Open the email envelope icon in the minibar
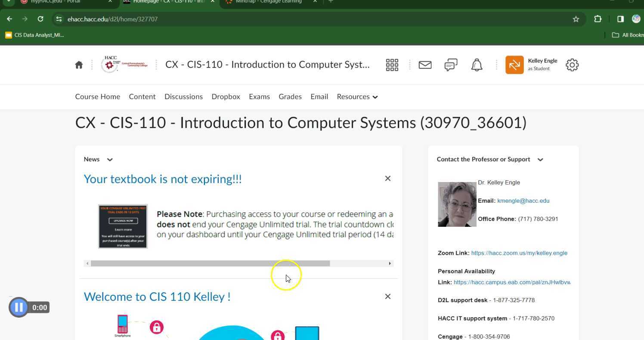The height and width of the screenshot is (340, 644). point(425,65)
